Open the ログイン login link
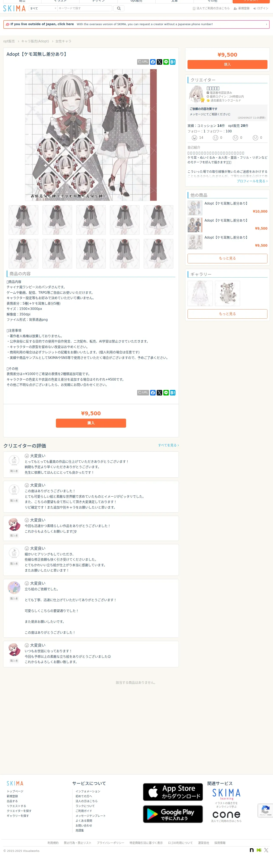 [x=261, y=9]
